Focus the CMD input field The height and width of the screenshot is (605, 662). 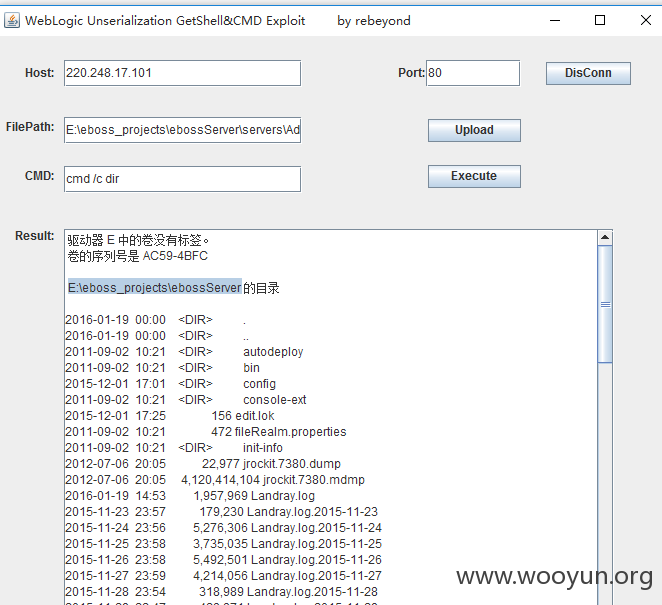(182, 179)
